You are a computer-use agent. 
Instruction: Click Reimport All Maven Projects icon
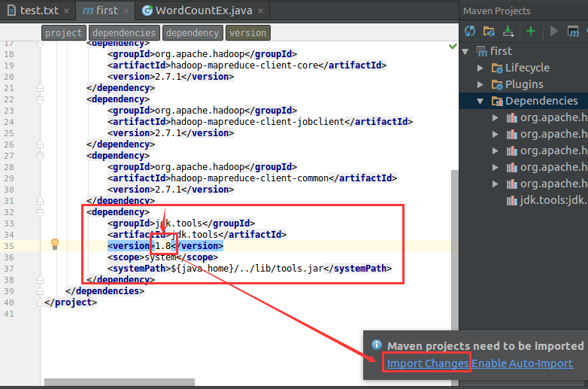pos(470,31)
